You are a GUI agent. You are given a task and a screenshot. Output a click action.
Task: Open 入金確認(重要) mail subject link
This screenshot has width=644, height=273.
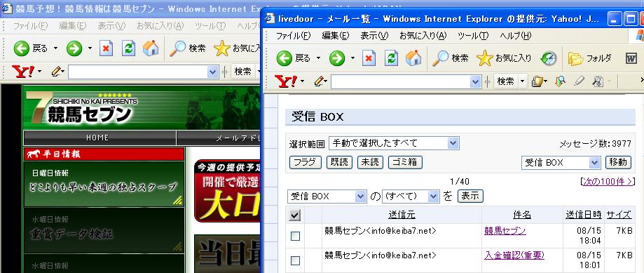(514, 255)
